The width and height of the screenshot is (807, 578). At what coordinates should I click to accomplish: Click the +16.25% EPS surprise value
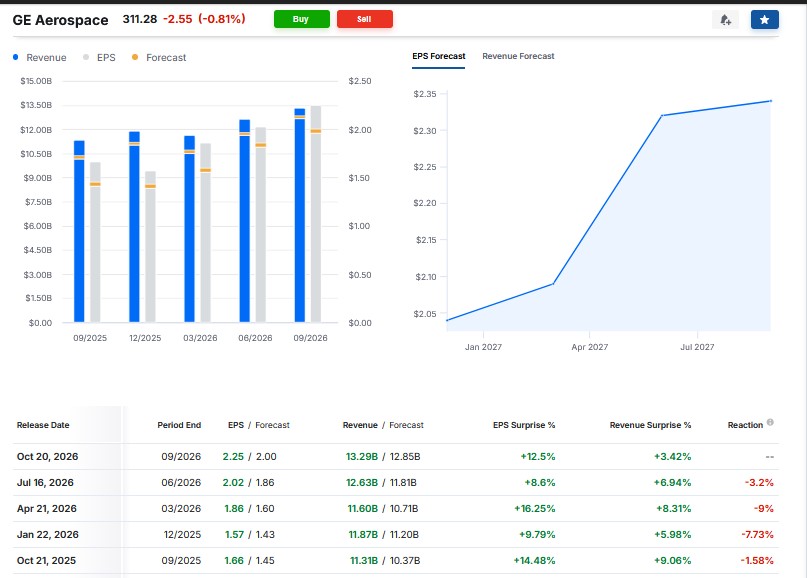pyautogui.click(x=535, y=509)
